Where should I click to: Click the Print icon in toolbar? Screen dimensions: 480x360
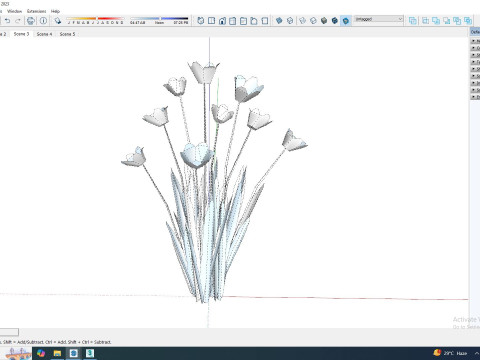[x=31, y=21]
